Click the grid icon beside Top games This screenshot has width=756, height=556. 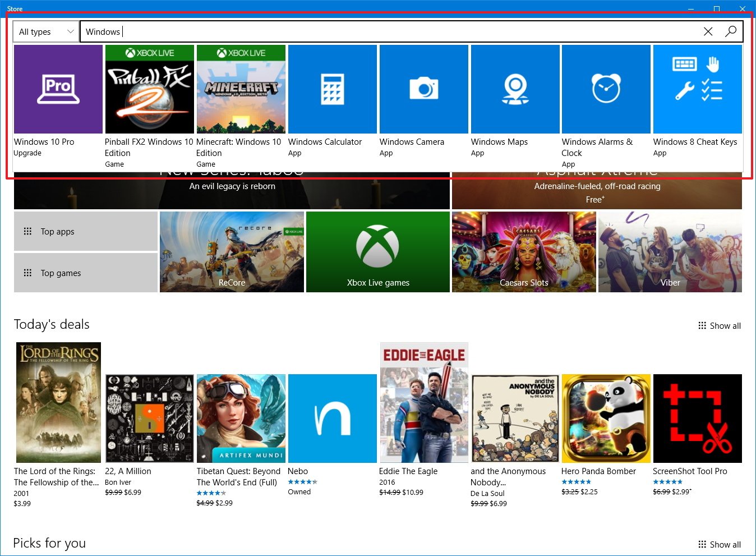coord(27,273)
